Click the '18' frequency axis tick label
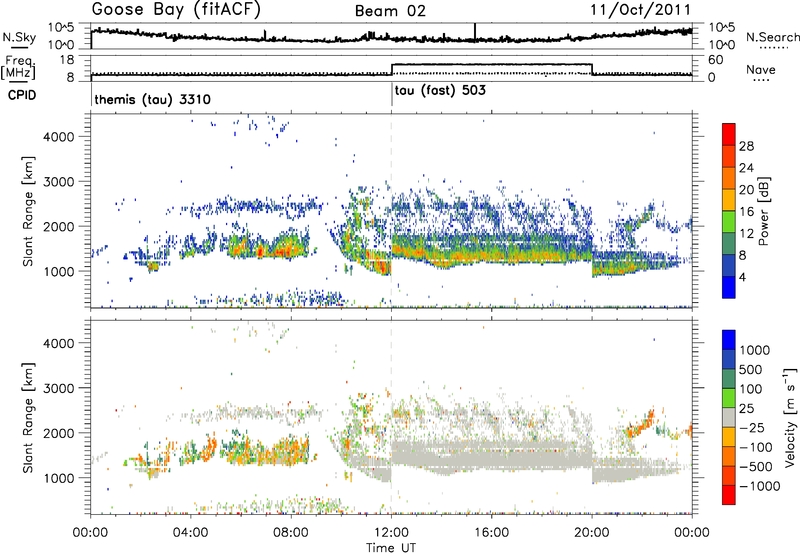The height and width of the screenshot is (554, 800). [x=67, y=60]
